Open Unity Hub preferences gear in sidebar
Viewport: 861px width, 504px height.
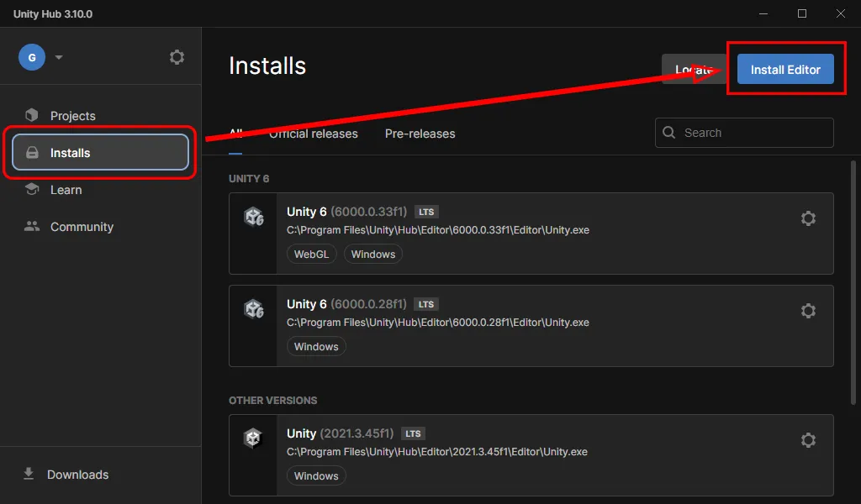(177, 57)
